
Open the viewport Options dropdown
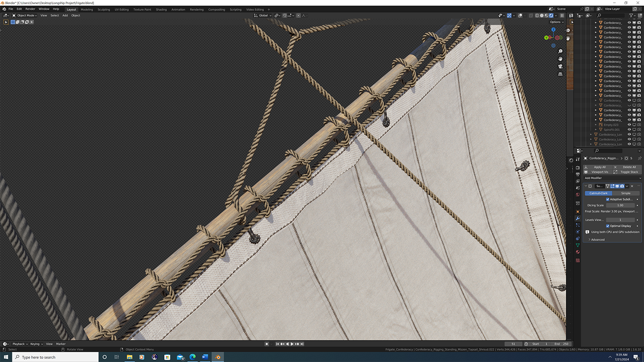[557, 22]
